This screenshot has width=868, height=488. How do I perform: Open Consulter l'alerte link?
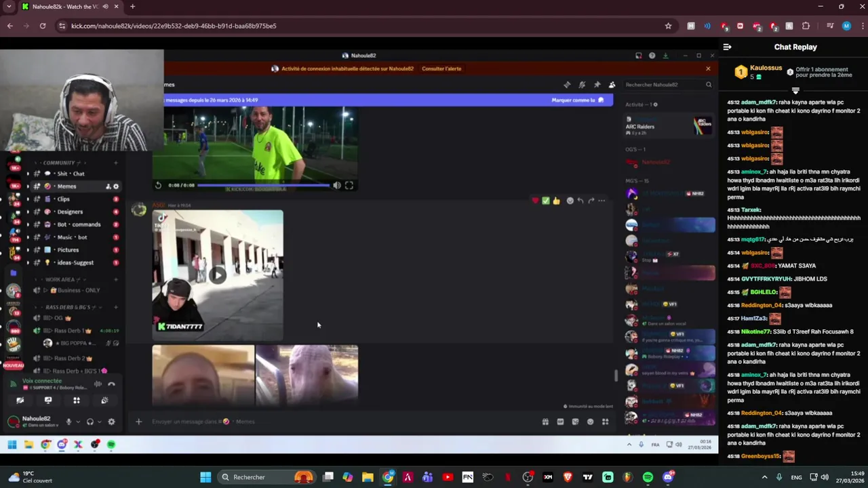[441, 68]
